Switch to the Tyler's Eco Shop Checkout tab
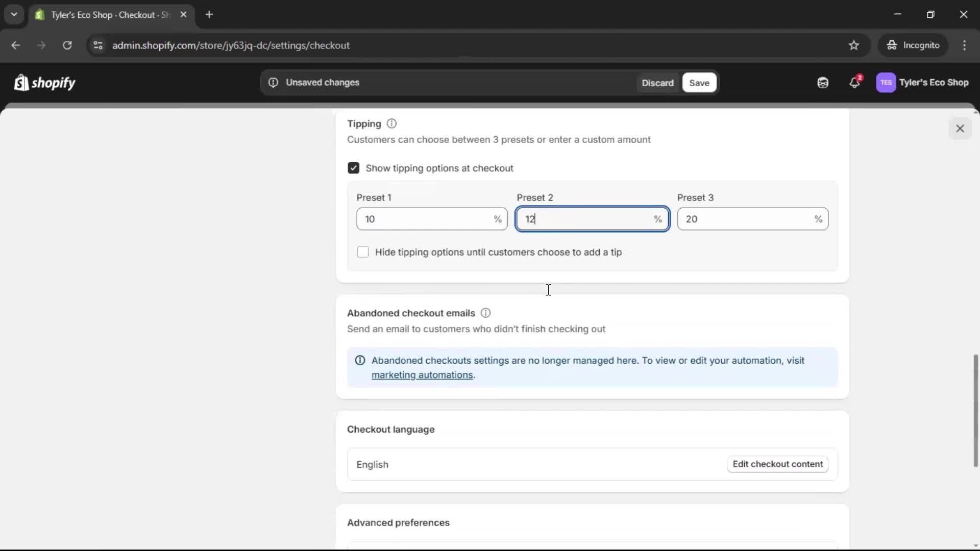 pos(102,15)
